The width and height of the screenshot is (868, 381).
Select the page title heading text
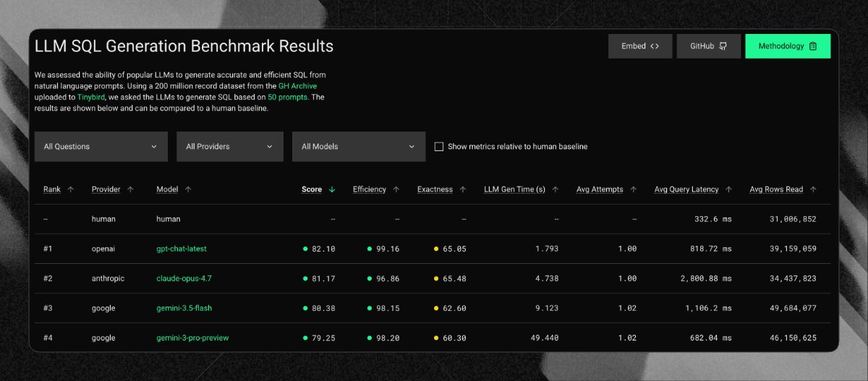click(x=184, y=46)
